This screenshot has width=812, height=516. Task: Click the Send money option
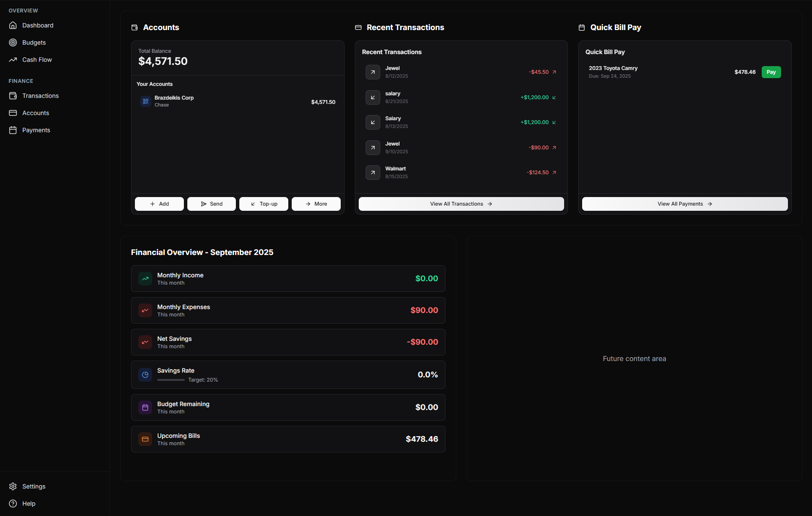coord(211,204)
